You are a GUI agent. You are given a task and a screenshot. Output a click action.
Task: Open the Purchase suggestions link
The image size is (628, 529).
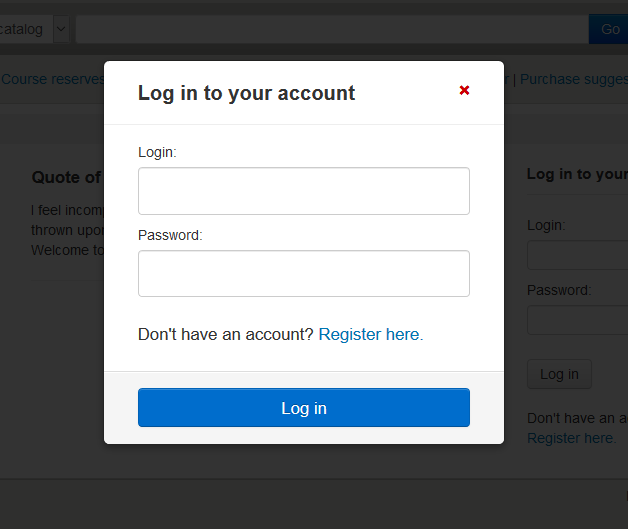tap(573, 79)
